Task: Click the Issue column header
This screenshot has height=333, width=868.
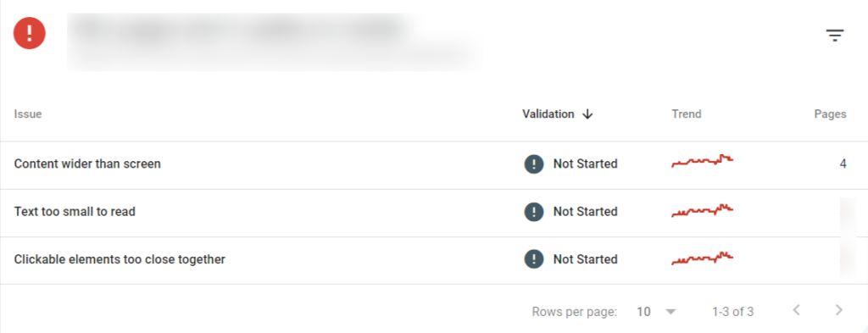Action: pos(28,114)
